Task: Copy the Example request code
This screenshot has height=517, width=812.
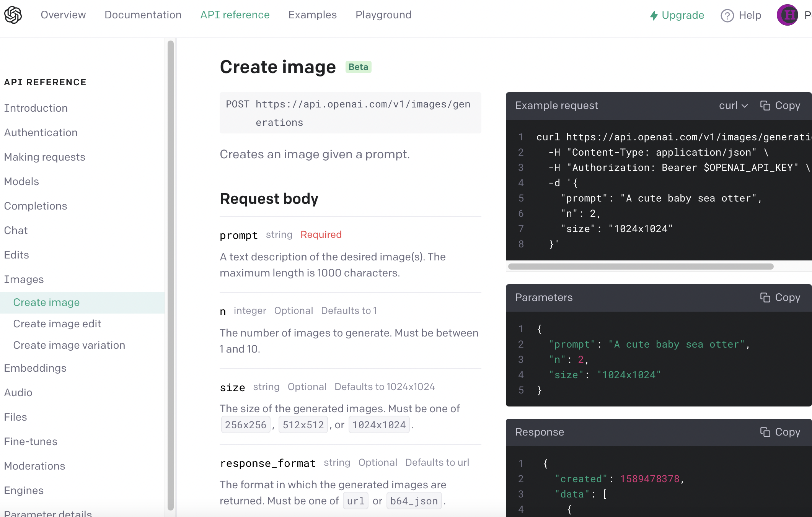Action: tap(780, 106)
